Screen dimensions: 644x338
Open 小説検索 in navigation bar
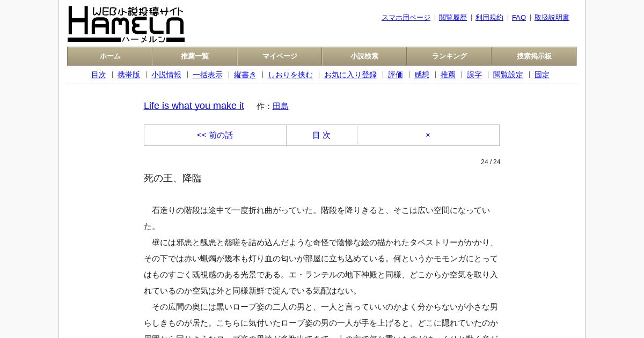[x=364, y=56]
